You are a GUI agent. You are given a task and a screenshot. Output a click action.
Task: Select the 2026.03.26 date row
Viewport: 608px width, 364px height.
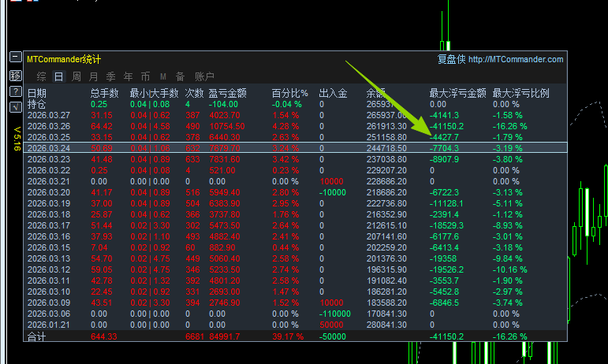(295, 126)
